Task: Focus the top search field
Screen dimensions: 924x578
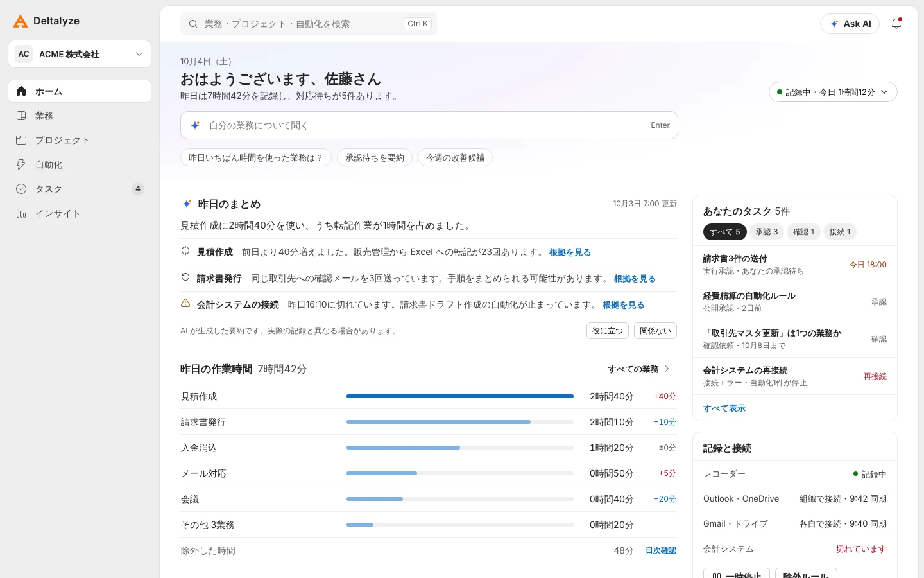Action: click(x=309, y=24)
